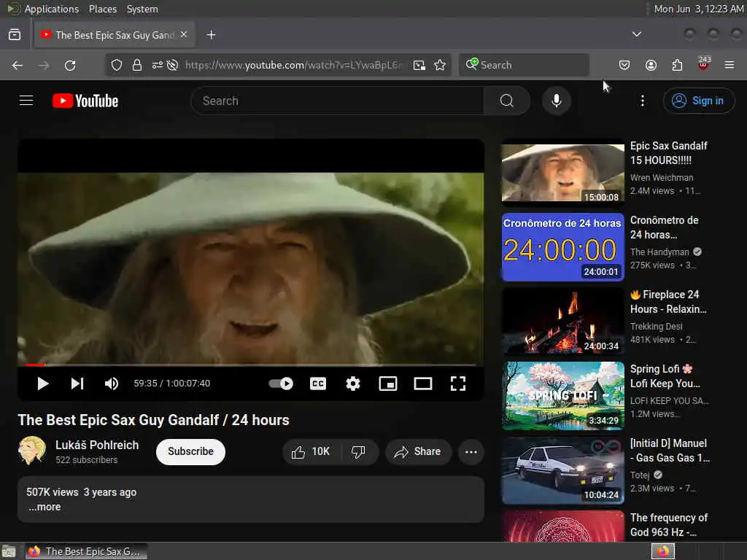Bookmark this page with star
The width and height of the screenshot is (747, 560).
pos(440,65)
